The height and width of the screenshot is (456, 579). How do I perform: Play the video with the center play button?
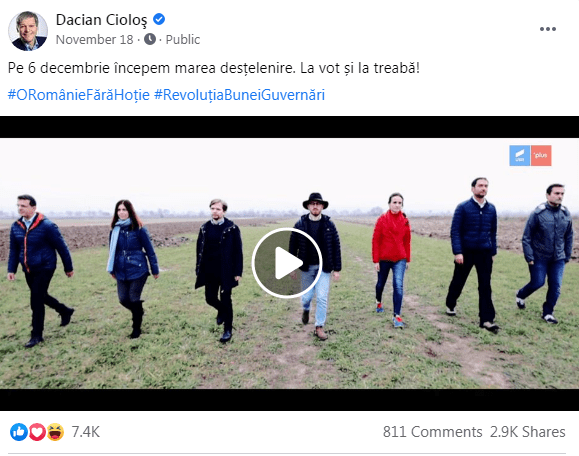(287, 263)
